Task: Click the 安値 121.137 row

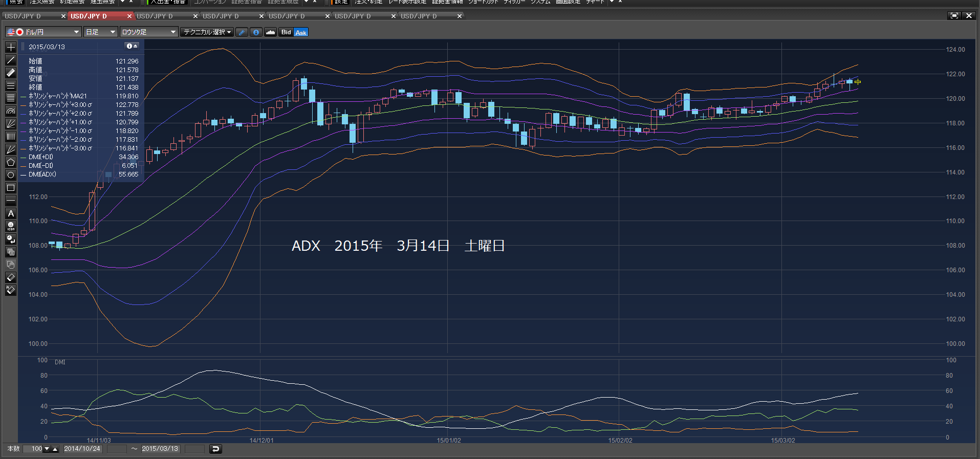Action: 83,78
